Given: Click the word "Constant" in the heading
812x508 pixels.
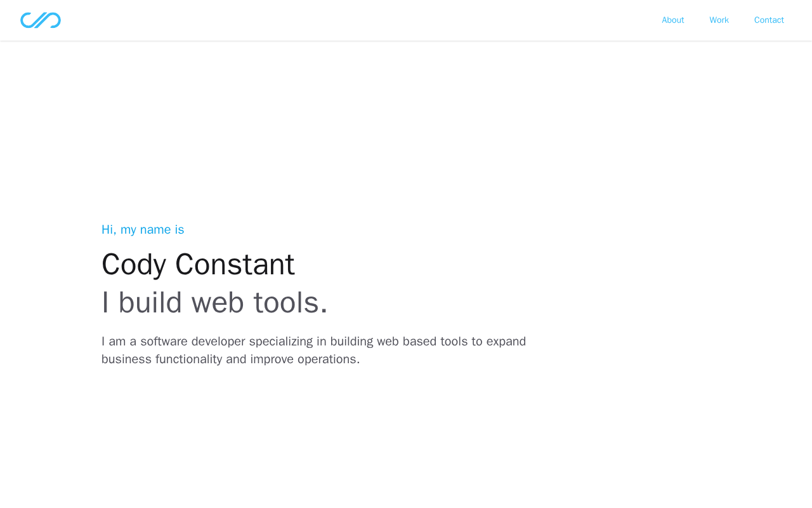Looking at the screenshot, I should pos(235,265).
